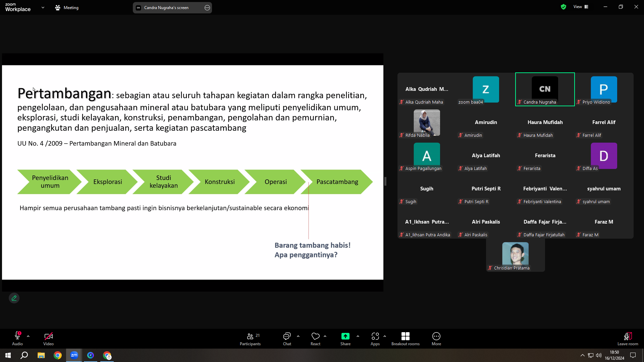Click Daffa Fajar Firjatullah participant tile

[x=545, y=222]
